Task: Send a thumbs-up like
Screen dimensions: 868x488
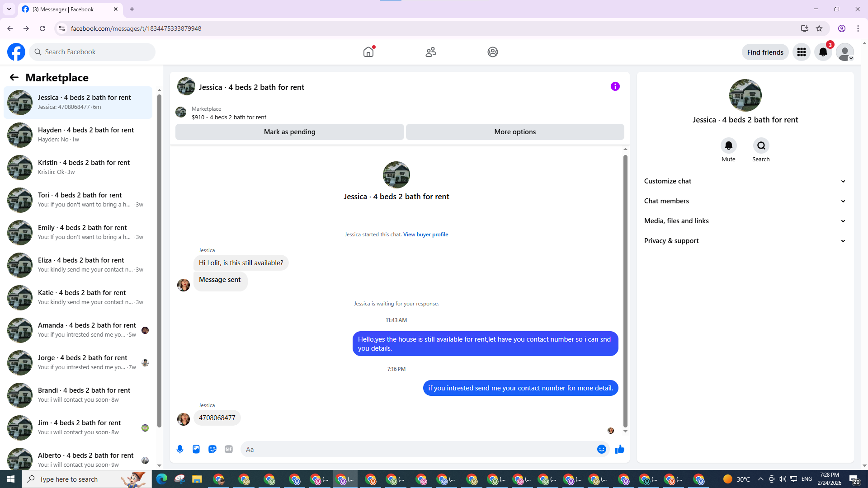Action: coord(619,449)
